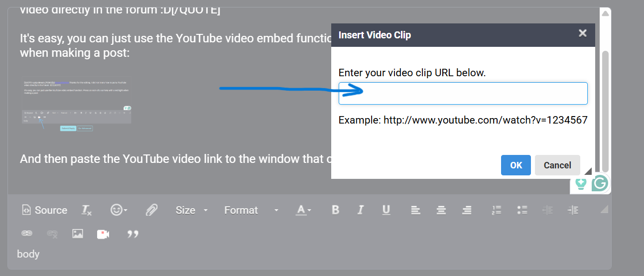Close the Insert Video Clip dialog
This screenshot has height=276, width=644.
click(582, 33)
